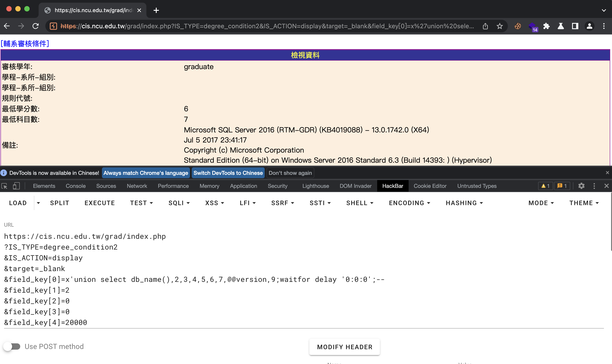Click the MODIFY HEADER button

(345, 347)
